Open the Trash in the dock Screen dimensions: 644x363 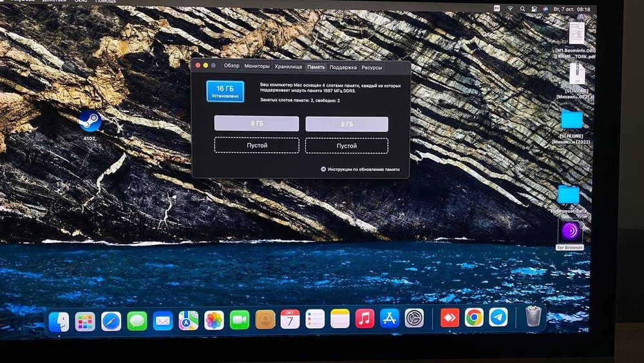coord(533,317)
